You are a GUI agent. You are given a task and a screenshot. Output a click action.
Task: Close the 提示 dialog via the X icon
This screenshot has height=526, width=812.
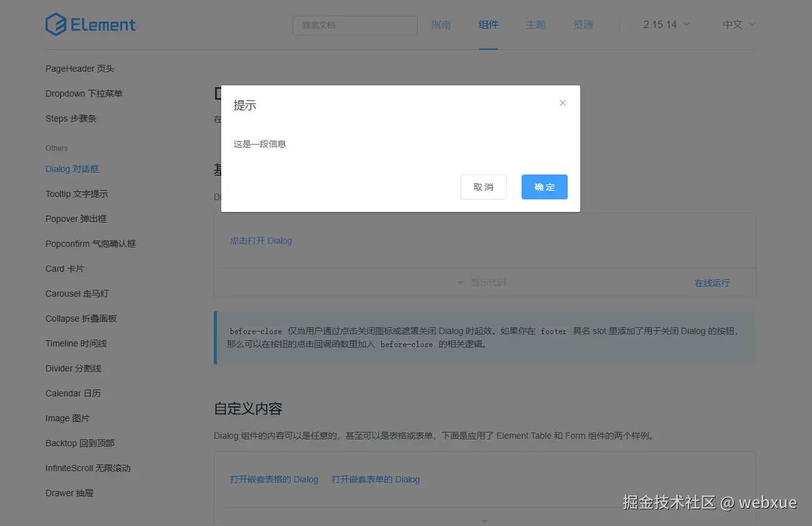click(x=562, y=102)
